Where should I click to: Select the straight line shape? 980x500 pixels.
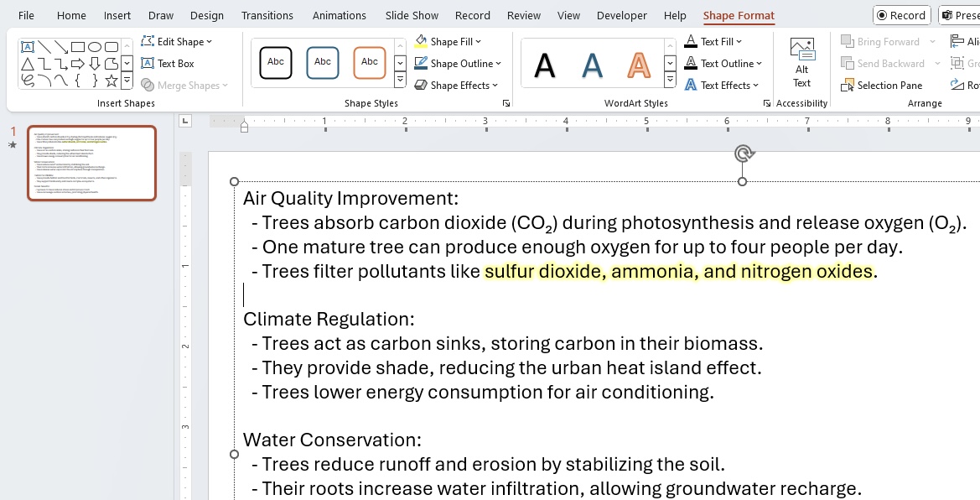(44, 47)
